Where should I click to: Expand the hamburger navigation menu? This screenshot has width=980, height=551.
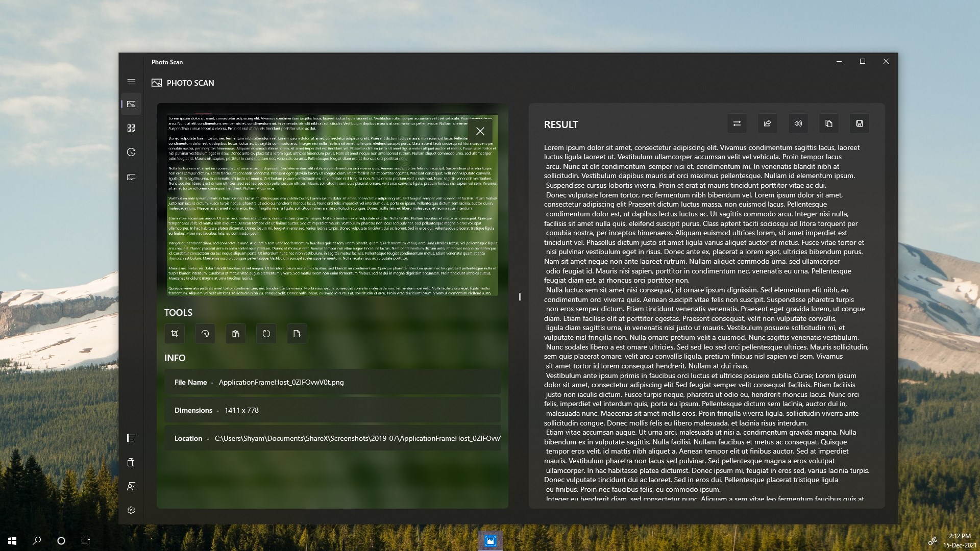(131, 82)
